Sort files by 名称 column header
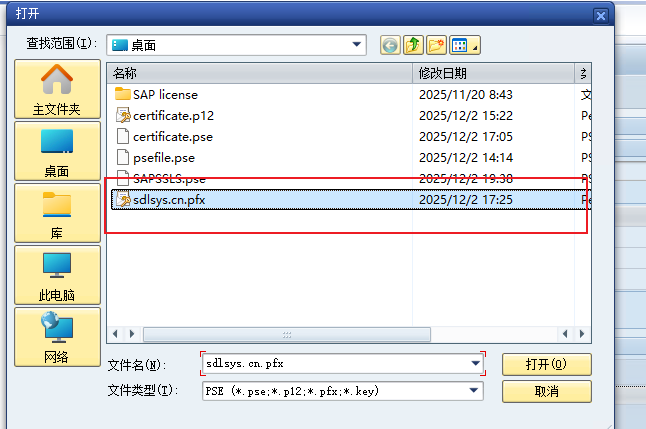Viewport: 646px width, 429px height. 260,73
